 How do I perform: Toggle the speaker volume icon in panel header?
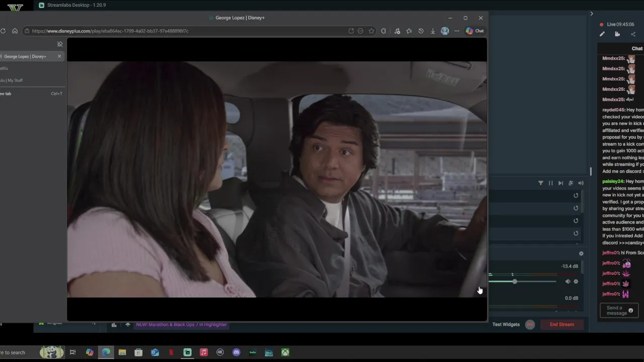[581, 183]
